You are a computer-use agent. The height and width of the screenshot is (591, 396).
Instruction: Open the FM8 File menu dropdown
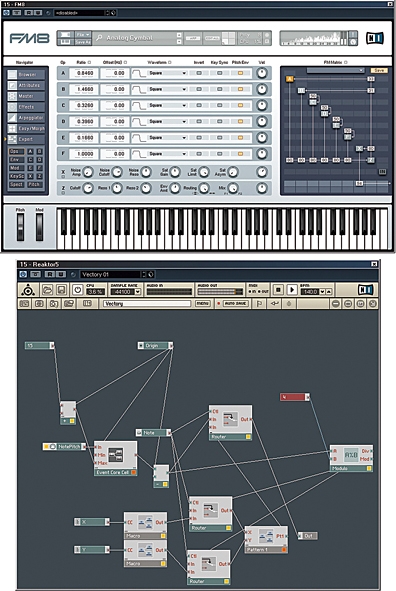point(83,35)
